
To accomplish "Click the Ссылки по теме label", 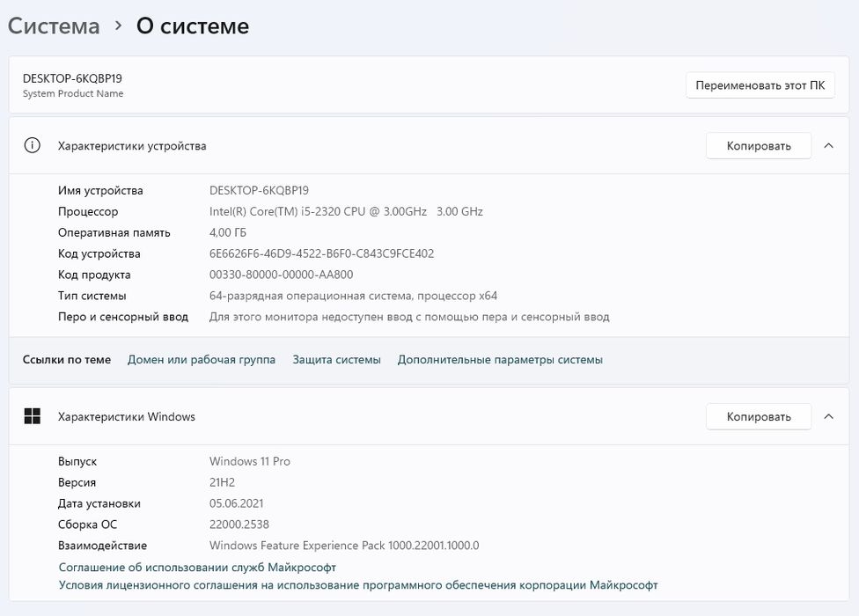I will (67, 360).
